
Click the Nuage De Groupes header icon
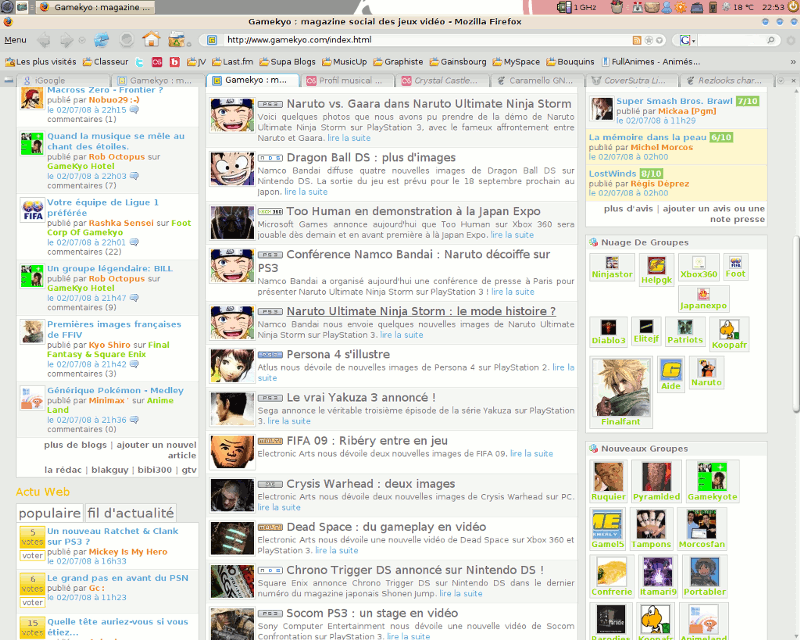coord(593,242)
